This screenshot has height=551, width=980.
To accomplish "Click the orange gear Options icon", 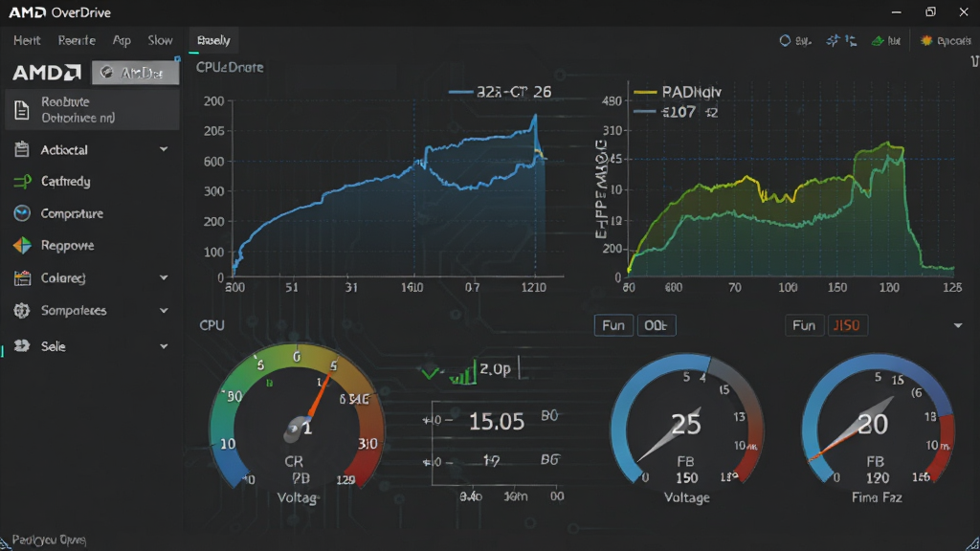I will click(926, 40).
